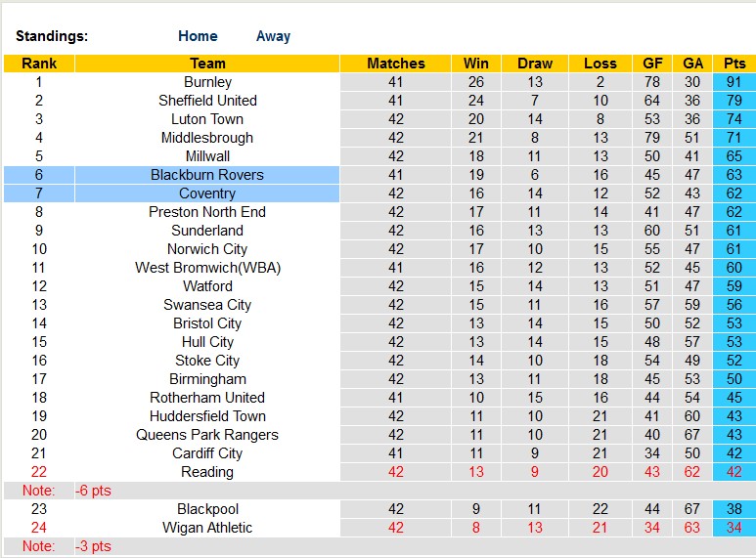The image size is (756, 558).
Task: Switch to the Away standings tab
Action: click(273, 36)
